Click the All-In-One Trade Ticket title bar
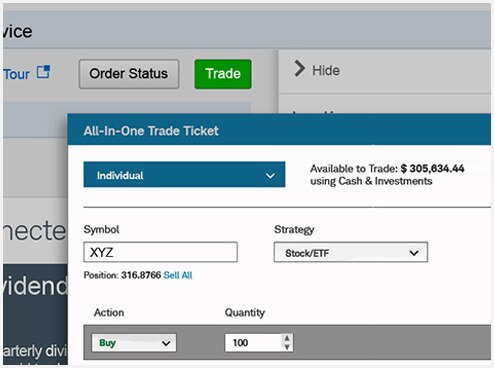The width and height of the screenshot is (494, 368). pyautogui.click(x=279, y=130)
